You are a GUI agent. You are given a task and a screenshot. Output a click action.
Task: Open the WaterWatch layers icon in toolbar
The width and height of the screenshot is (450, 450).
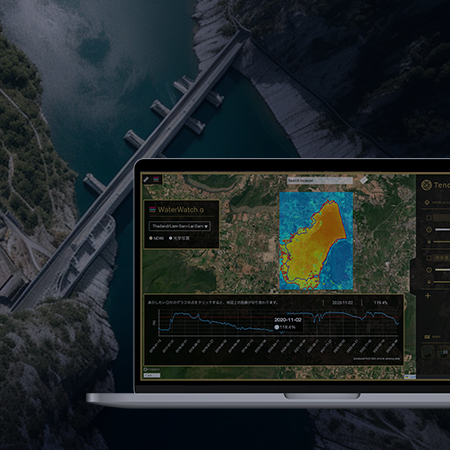coord(156,180)
